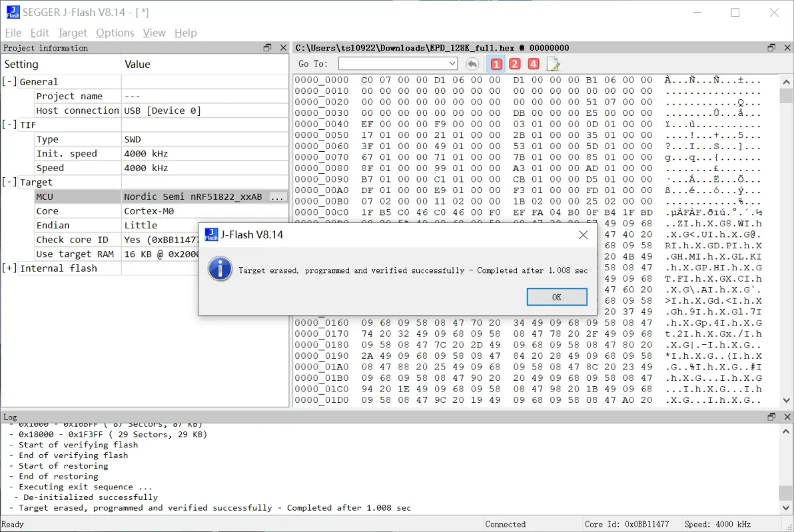Screen dimensions: 794x532
Task: Close the Log panel
Action: click(x=787, y=417)
